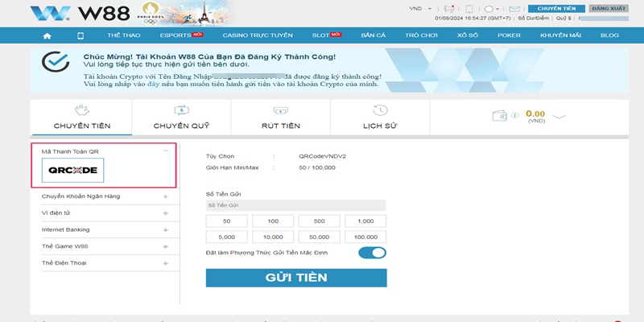Click the 0.00 VND balance amount

coord(535,114)
